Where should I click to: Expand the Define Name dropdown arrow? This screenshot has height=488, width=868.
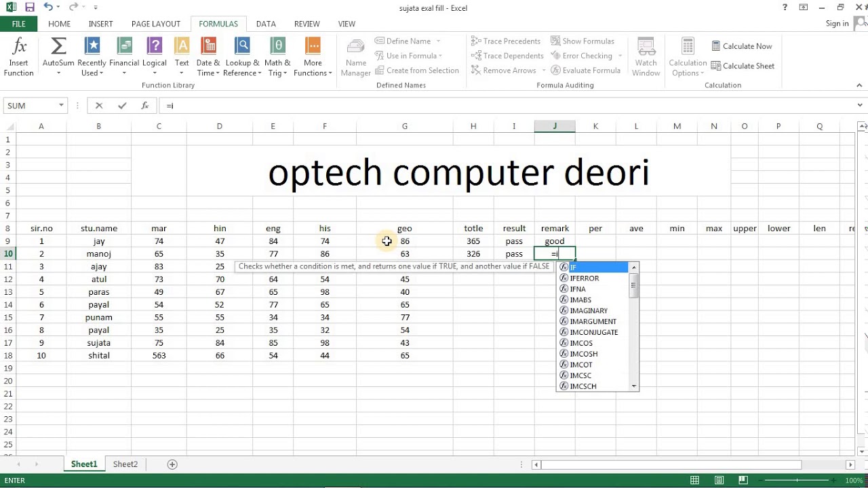click(438, 41)
